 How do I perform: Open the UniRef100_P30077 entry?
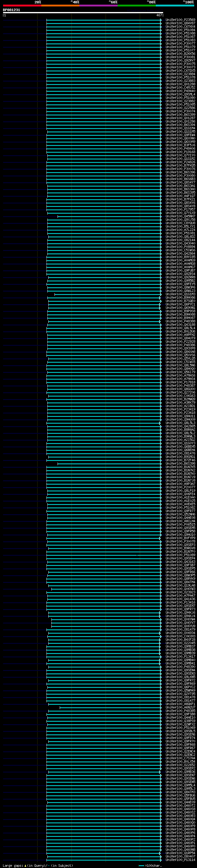[180, 43]
